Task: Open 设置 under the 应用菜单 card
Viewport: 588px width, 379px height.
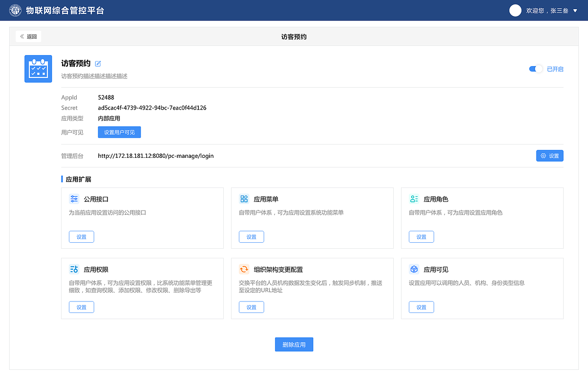Action: click(x=251, y=237)
